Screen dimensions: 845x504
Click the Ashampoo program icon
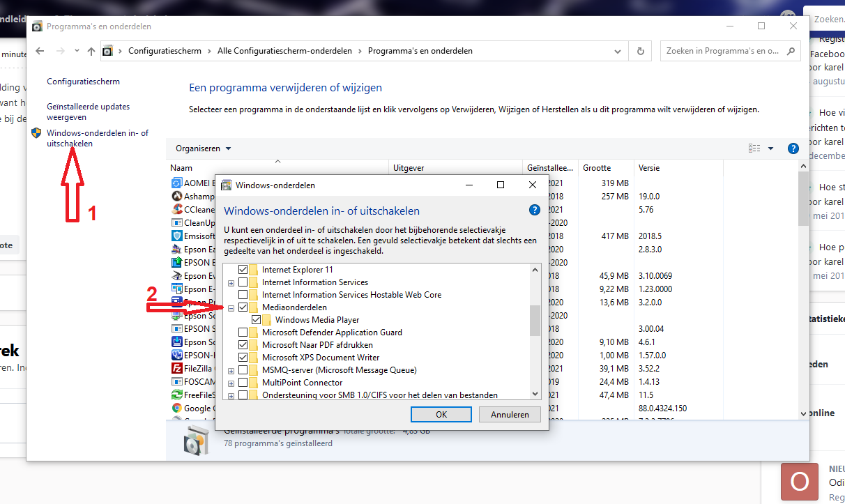click(x=176, y=197)
